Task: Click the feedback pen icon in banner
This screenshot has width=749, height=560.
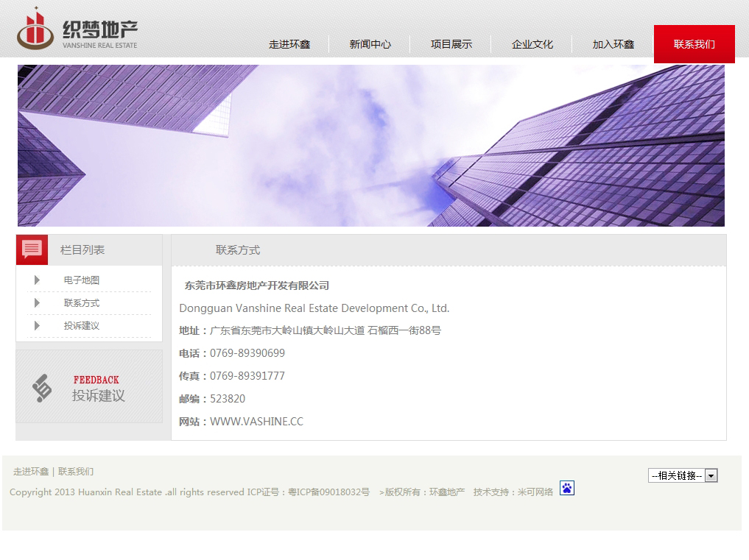Action: [43, 388]
